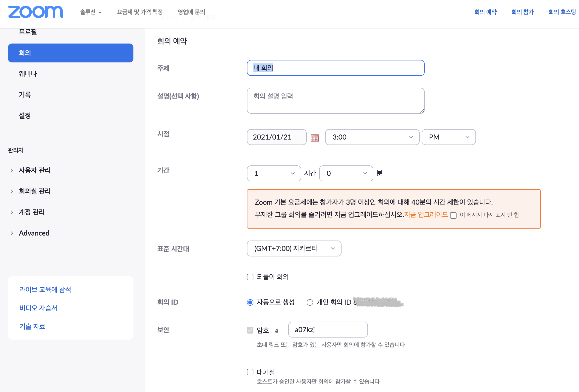Select the 자동으로 생성 radio button

click(250, 302)
